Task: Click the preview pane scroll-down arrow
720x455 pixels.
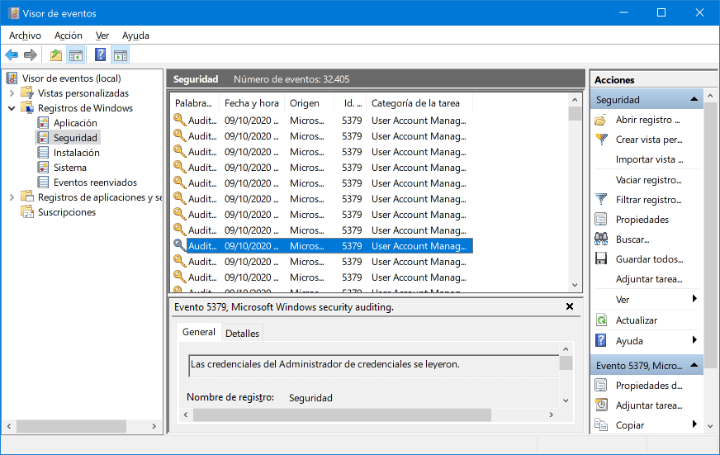Action: point(566,400)
